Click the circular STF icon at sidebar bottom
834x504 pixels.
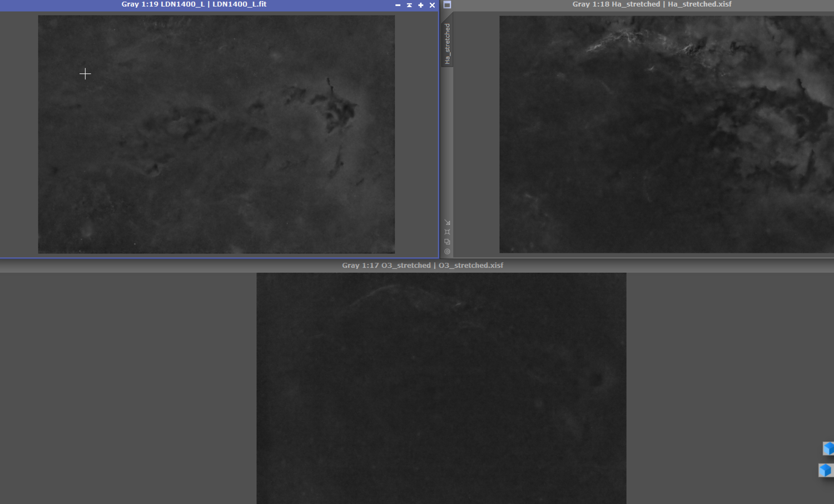click(x=448, y=251)
